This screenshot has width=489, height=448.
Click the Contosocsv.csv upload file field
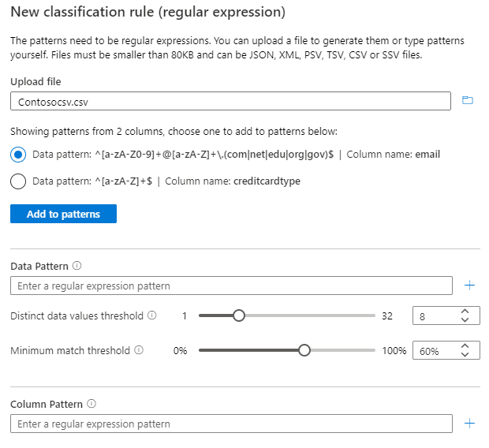click(x=230, y=101)
